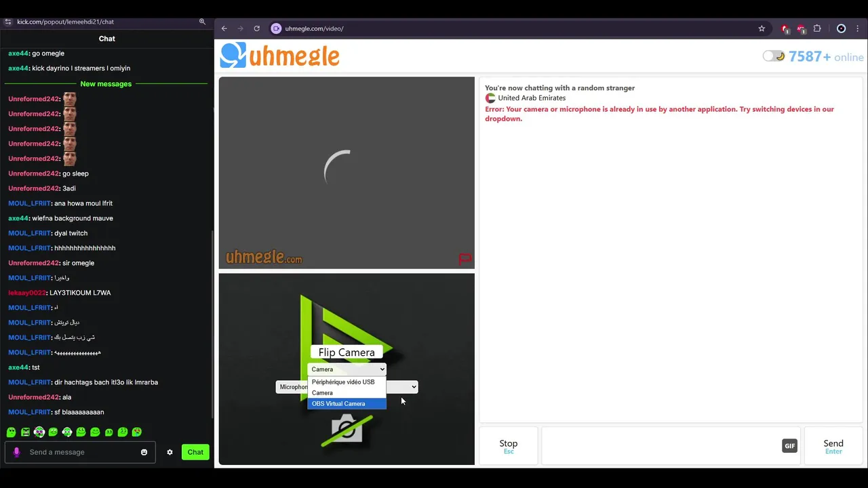Send the message with Send button

pyautogui.click(x=833, y=446)
